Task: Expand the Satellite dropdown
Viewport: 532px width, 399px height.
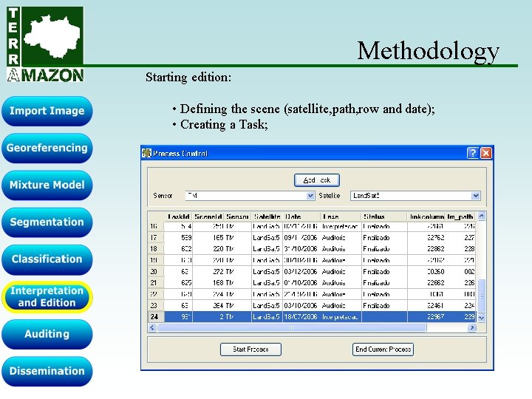Action: (476, 196)
